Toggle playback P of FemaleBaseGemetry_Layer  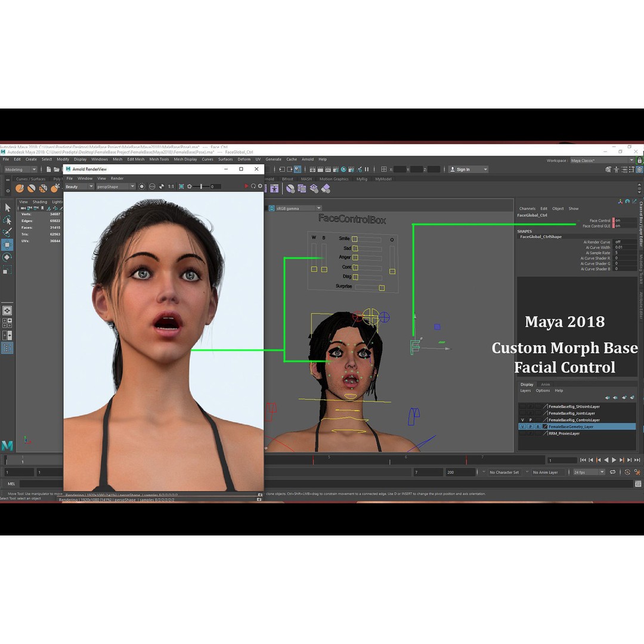point(530,426)
